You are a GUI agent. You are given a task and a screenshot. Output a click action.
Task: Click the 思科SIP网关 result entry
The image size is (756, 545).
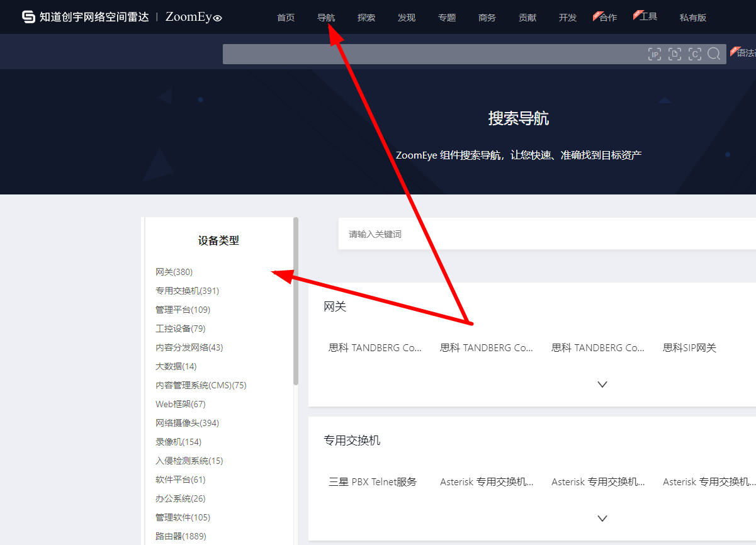689,347
